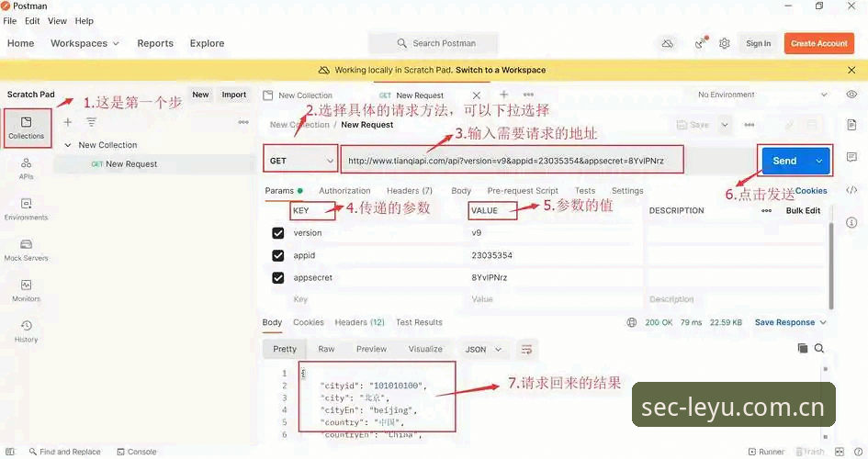
Task: Close the New Request tab
Action: click(x=477, y=95)
